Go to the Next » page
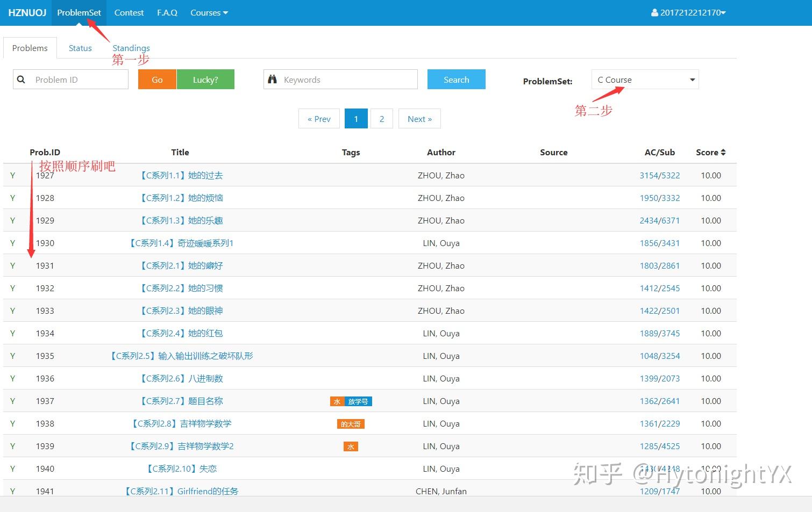Screen dimensions: 812x512 pos(419,119)
